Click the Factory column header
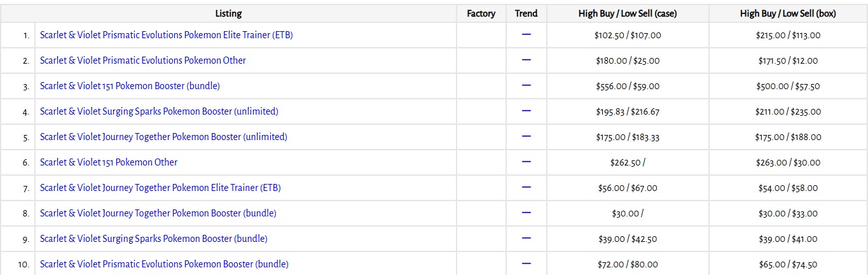Viewport: 868px width, 275px height. (481, 13)
